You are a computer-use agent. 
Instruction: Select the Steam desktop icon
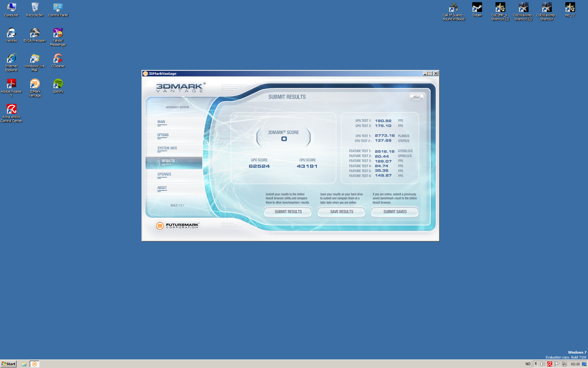coord(477,10)
